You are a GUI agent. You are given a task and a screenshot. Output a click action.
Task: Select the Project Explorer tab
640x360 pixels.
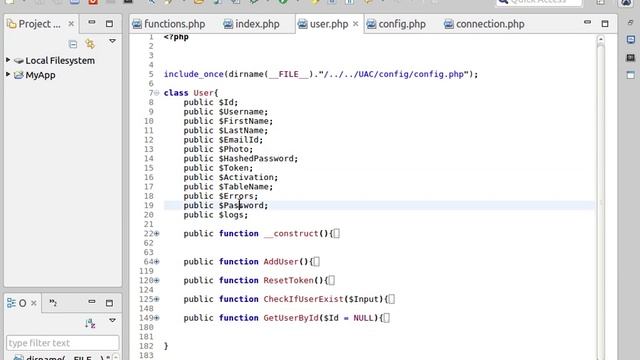39,24
